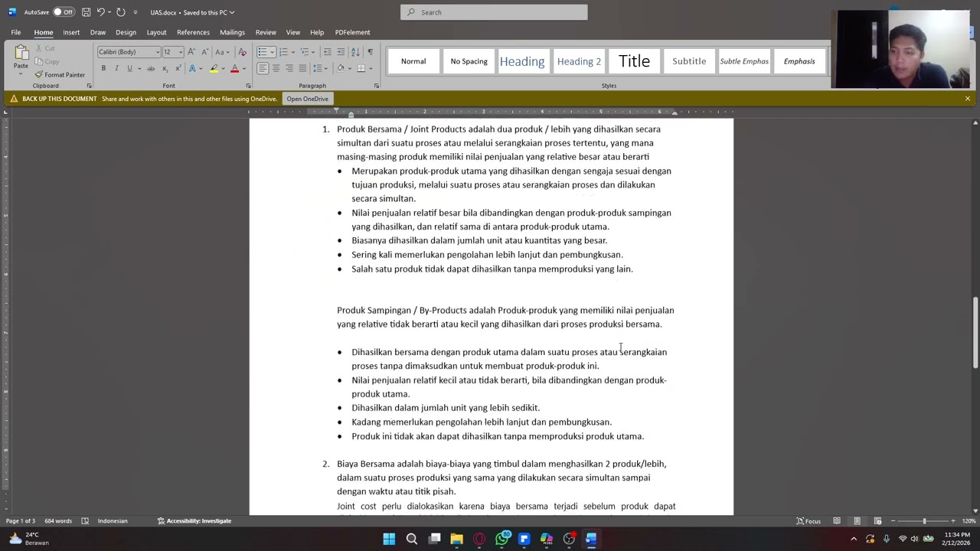This screenshot has width=980, height=551.
Task: Decrease the paragraph indent
Action: (328, 52)
